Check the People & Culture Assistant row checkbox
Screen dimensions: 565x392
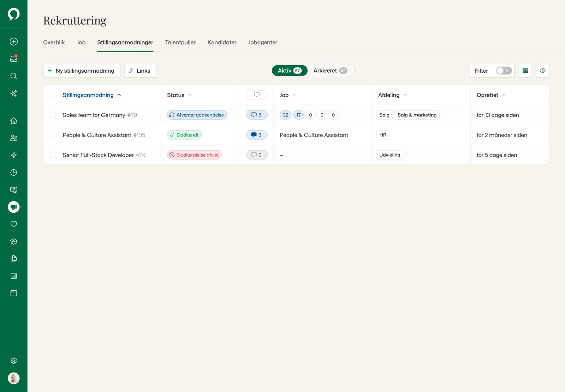tap(53, 135)
